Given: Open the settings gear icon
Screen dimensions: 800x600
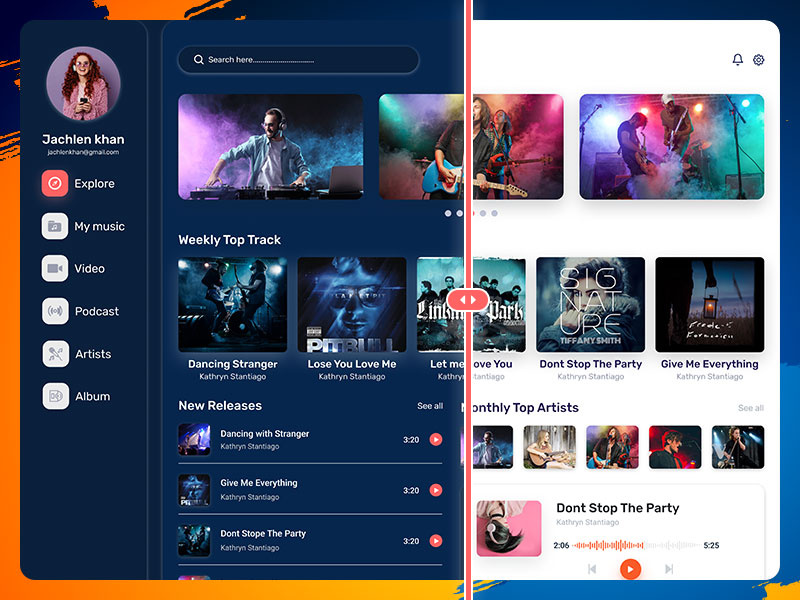Looking at the screenshot, I should pyautogui.click(x=758, y=60).
